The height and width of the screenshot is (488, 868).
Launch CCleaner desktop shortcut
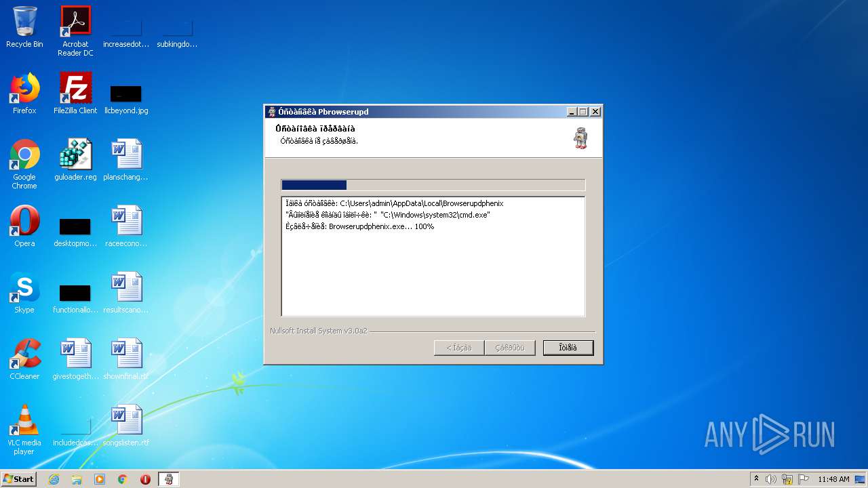click(x=24, y=359)
